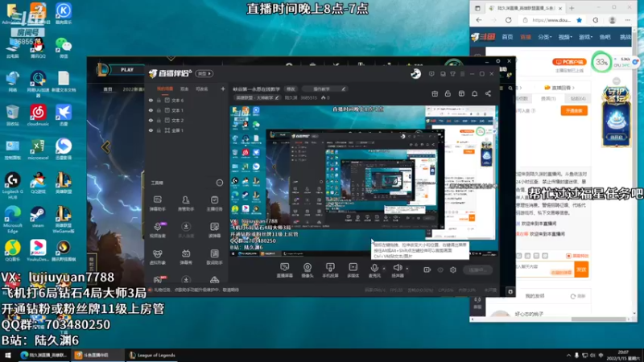Select the 全屏 1 source row
The height and width of the screenshot is (362, 644).
[x=187, y=130]
